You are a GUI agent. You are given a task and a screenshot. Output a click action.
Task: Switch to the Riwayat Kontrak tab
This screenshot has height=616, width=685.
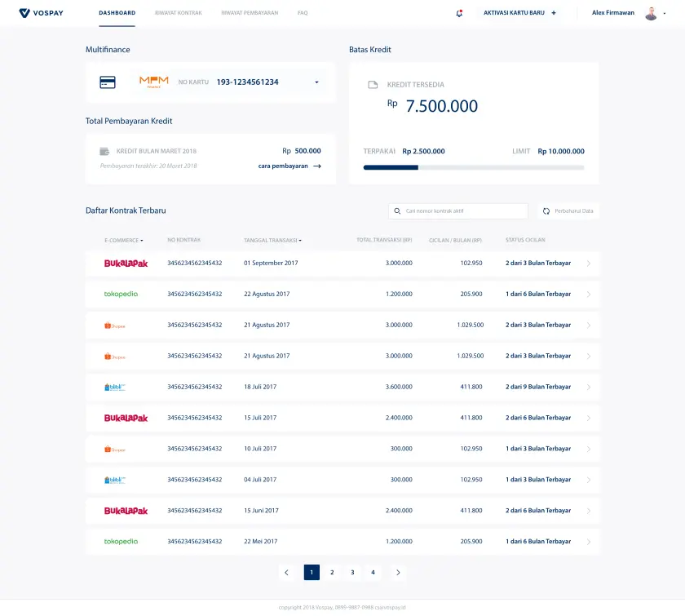pyautogui.click(x=178, y=13)
